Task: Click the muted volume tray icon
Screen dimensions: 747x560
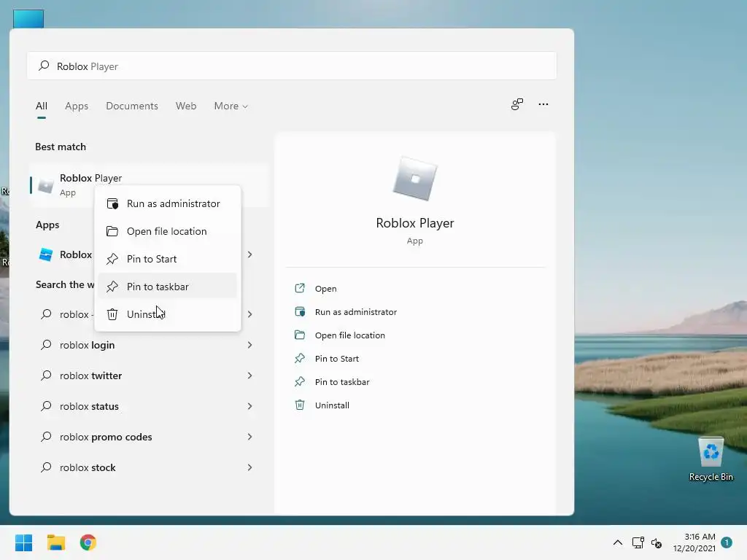Action: (x=657, y=542)
